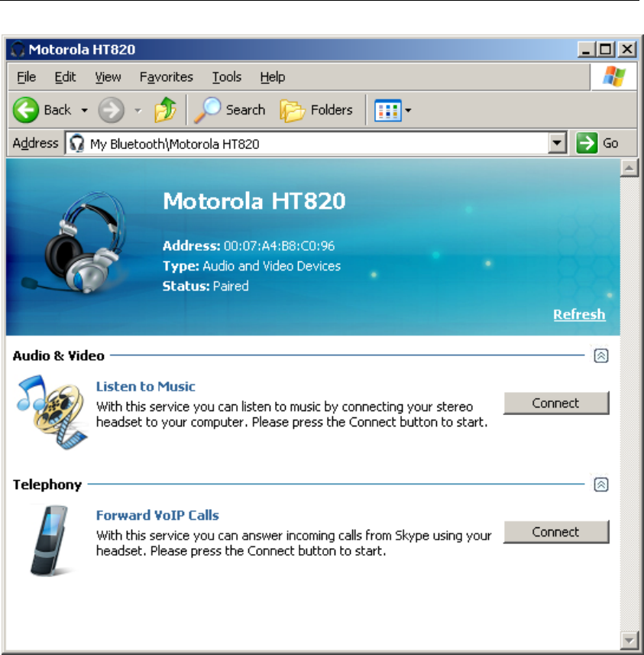Connect the Forward VoIP Calls service
Screen dimensions: 644x655
tap(556, 532)
